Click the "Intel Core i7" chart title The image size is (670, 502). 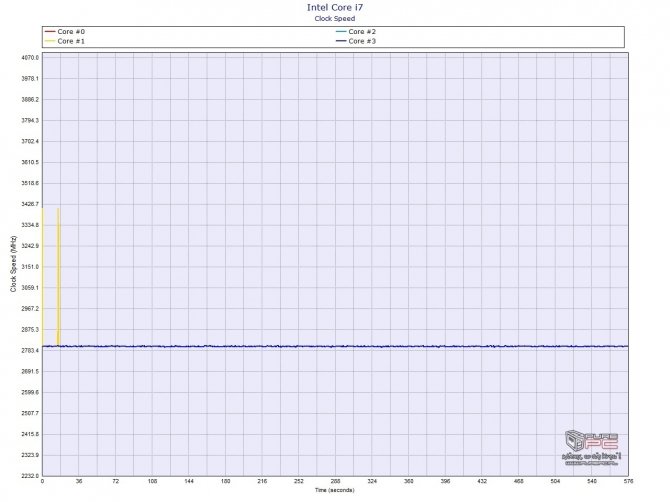click(335, 7)
